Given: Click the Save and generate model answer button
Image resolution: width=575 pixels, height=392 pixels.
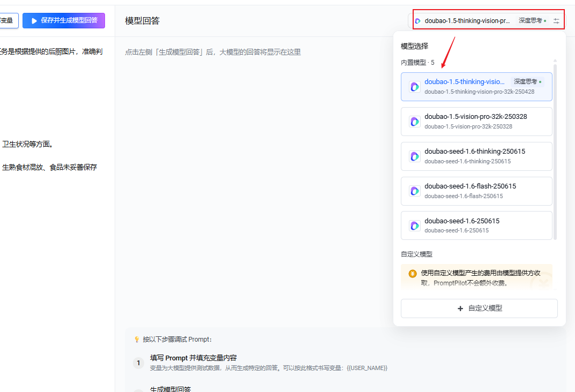Looking at the screenshot, I should [64, 20].
